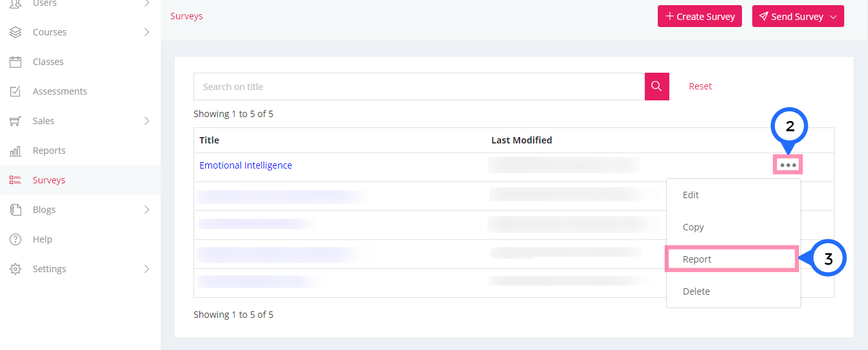Choose Copy from the context menu
This screenshot has height=350, width=868.
[733, 227]
